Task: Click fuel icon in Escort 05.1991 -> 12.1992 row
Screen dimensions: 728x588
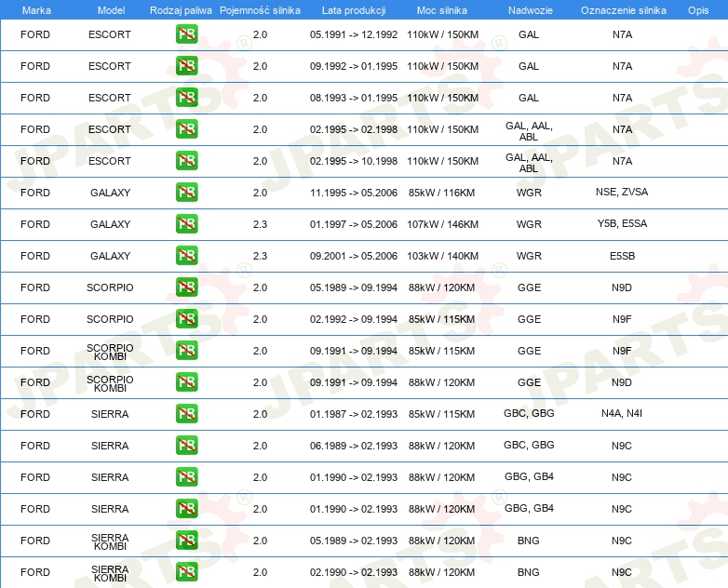Action: coord(186,34)
